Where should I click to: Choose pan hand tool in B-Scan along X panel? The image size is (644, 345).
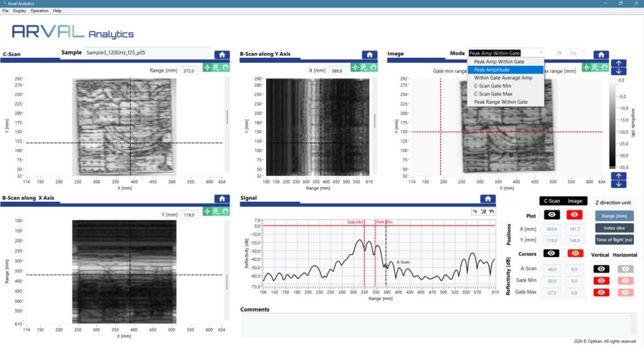pyautogui.click(x=225, y=211)
